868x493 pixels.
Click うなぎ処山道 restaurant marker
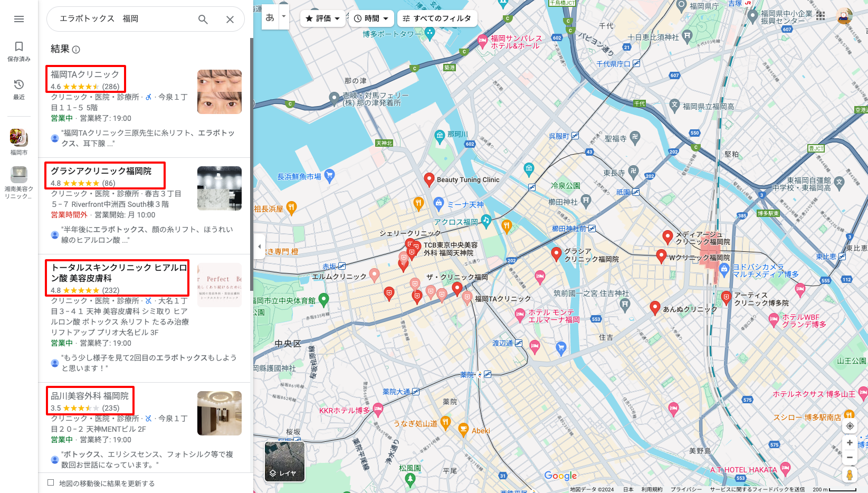click(445, 423)
